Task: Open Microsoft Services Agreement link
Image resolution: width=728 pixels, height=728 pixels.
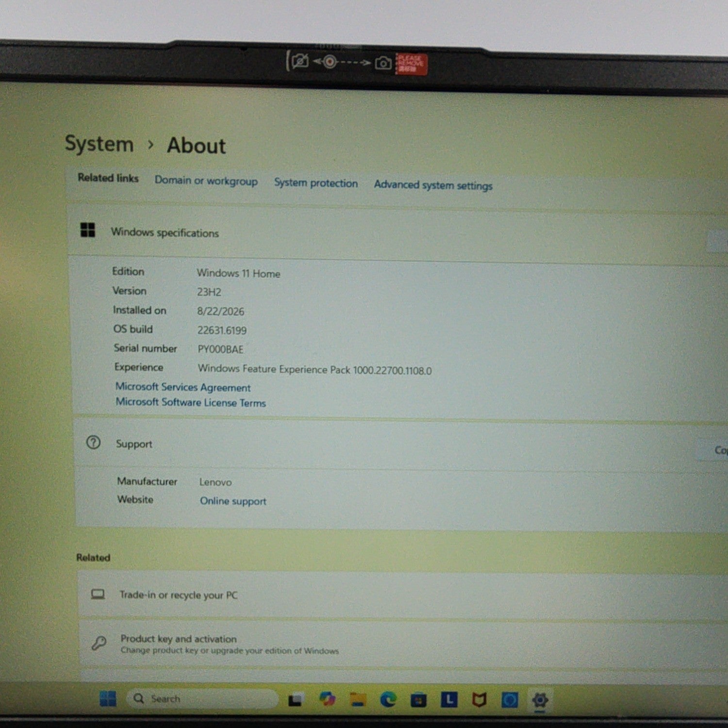Action: pyautogui.click(x=183, y=387)
